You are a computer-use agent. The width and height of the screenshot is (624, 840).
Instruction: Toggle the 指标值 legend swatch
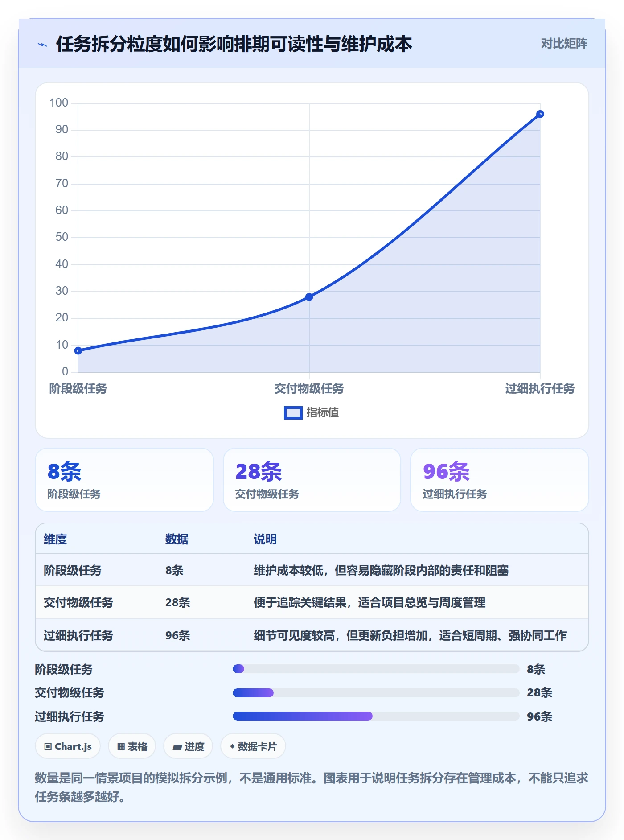pyautogui.click(x=293, y=413)
